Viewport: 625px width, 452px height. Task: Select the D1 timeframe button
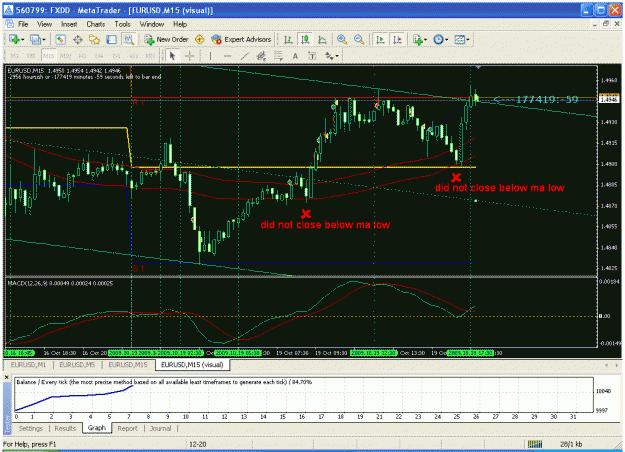pyautogui.click(x=116, y=56)
